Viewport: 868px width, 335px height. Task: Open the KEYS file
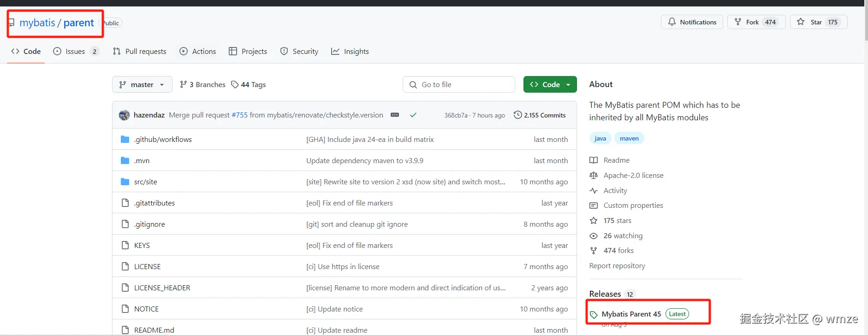pyautogui.click(x=142, y=245)
